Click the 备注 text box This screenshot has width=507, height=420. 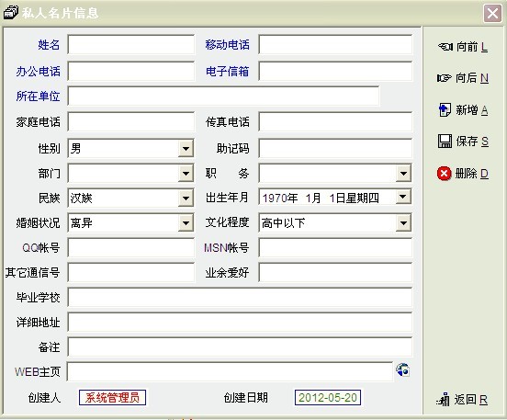click(240, 347)
